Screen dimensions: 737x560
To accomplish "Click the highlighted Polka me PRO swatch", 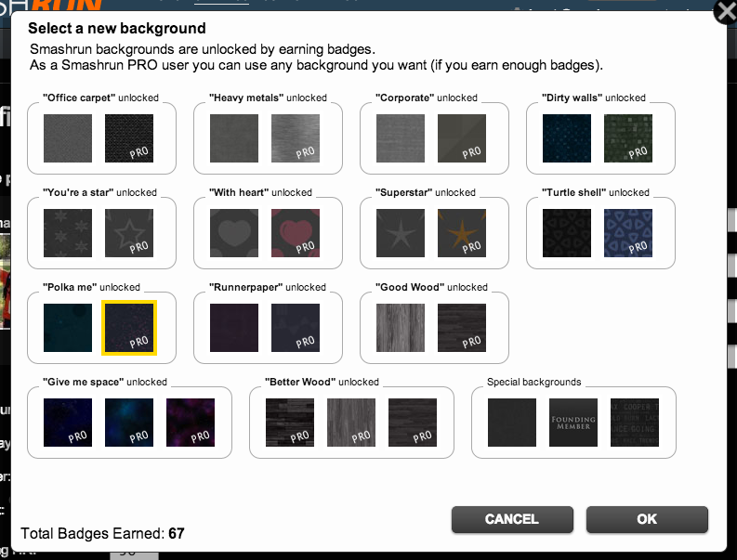I will 129,328.
